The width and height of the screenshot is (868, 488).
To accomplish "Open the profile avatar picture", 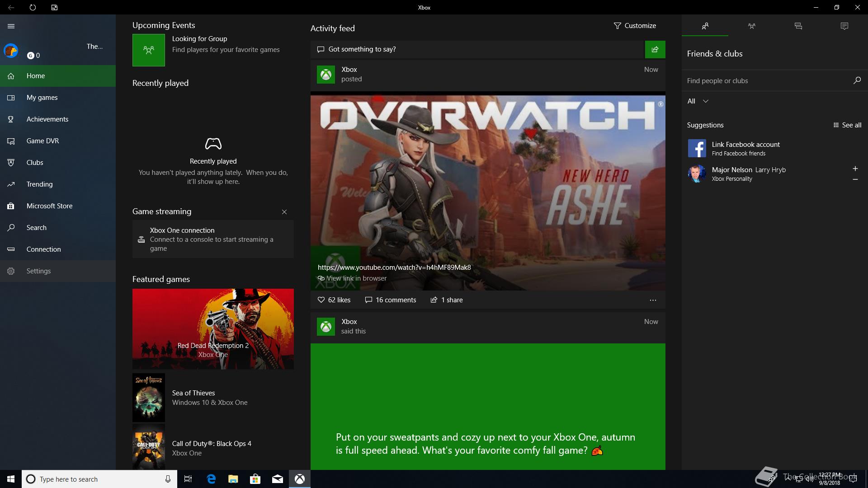I will coord(11,51).
